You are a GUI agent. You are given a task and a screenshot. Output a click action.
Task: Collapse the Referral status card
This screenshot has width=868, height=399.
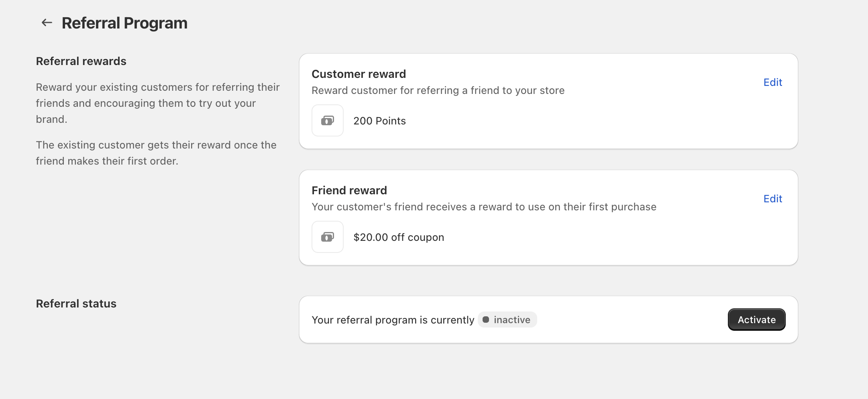coord(548,319)
